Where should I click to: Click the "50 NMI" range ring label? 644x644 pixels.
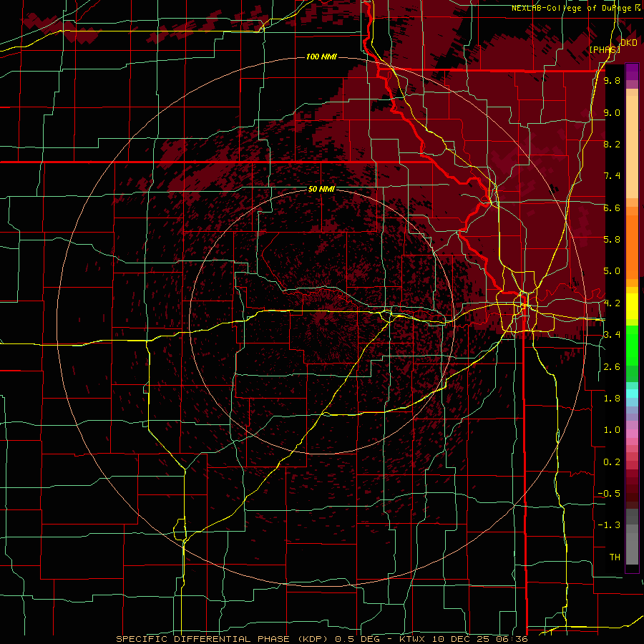[321, 190]
